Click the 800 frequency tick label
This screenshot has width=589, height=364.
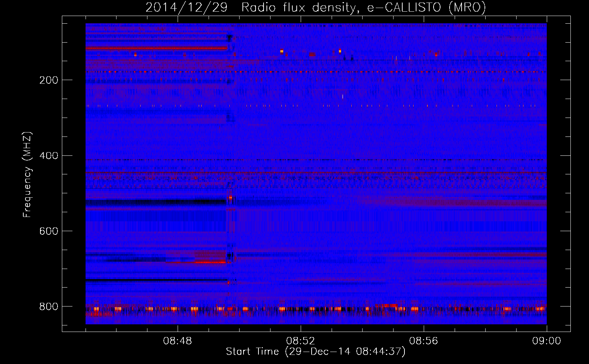[x=49, y=306]
